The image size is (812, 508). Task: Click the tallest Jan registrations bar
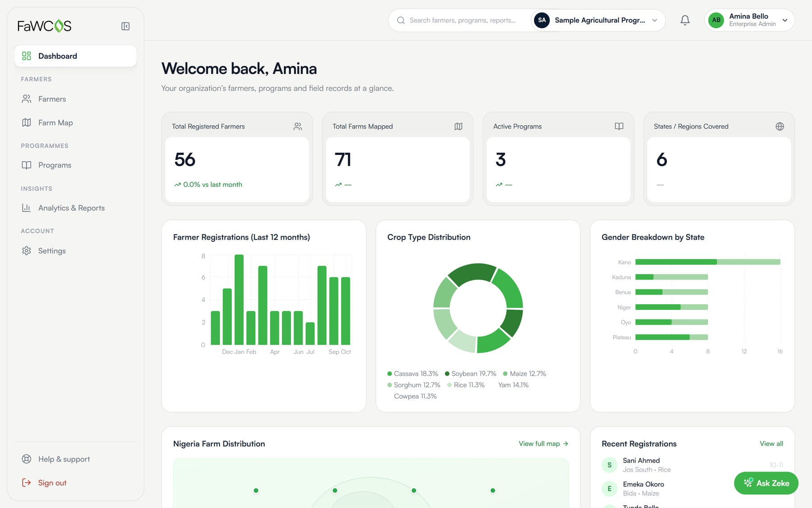tap(239, 300)
